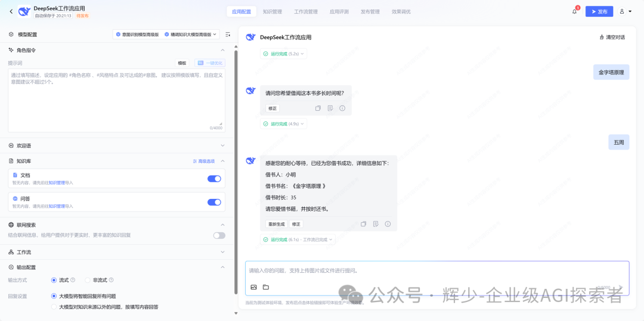The image size is (644, 321).
Task: Click 修正 on the borrow duration reply
Action: tap(273, 108)
